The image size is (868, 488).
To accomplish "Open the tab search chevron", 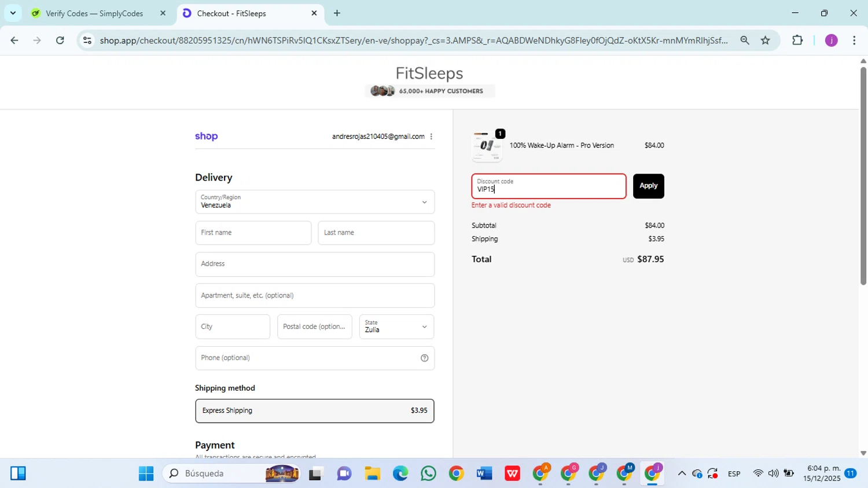I will click(13, 13).
